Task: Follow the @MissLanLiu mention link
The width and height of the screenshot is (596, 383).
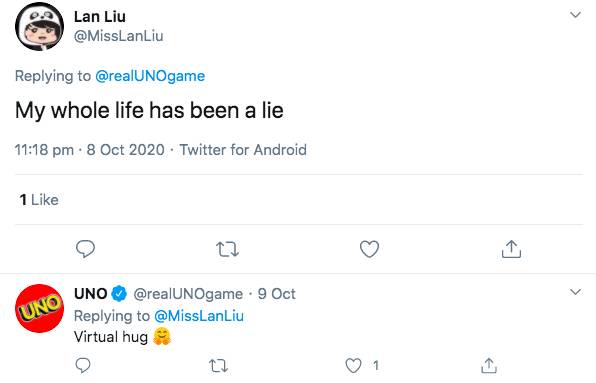Action: [x=199, y=316]
